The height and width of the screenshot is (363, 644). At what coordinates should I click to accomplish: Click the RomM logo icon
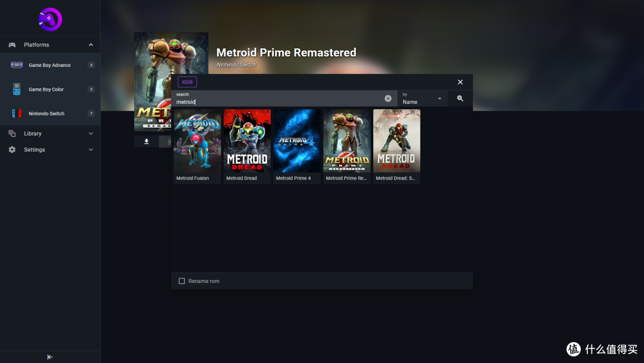[x=50, y=19]
